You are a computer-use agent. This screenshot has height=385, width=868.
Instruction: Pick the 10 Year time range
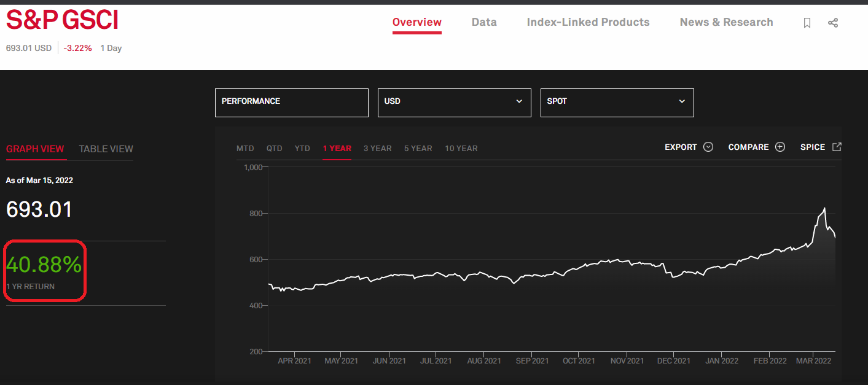point(461,148)
